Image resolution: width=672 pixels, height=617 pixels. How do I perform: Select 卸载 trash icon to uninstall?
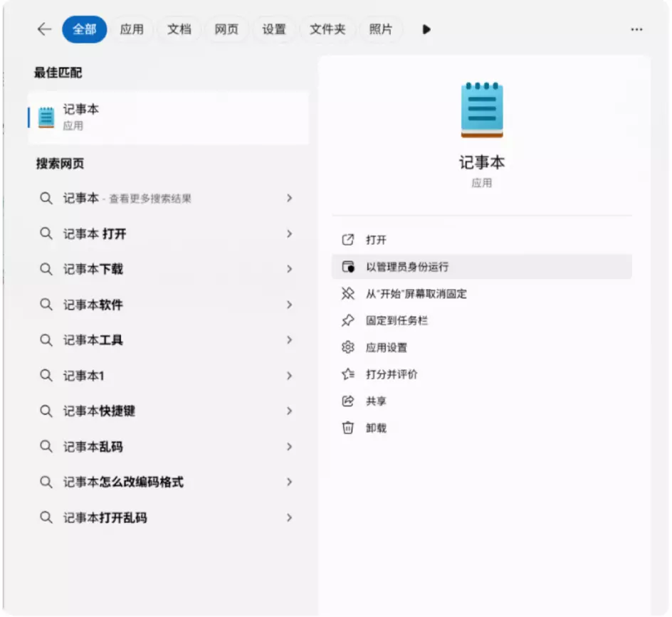coord(347,428)
